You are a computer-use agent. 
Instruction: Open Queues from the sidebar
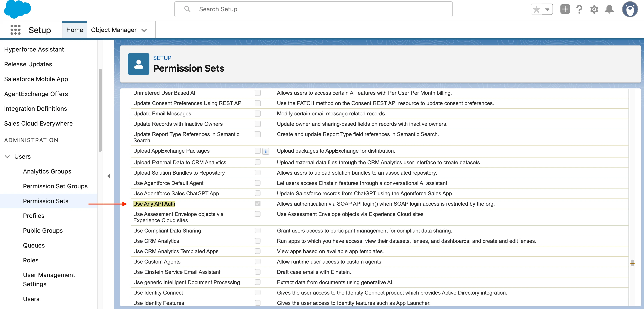pyautogui.click(x=34, y=245)
